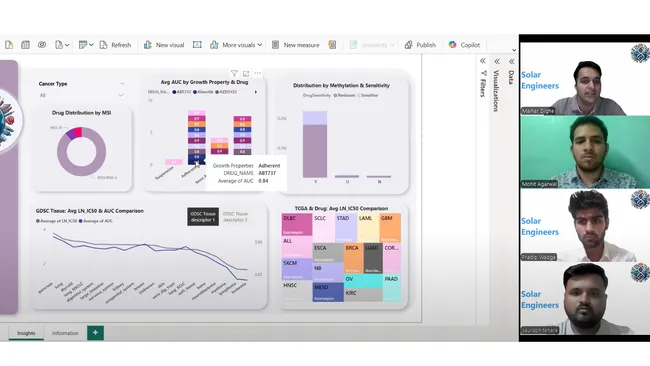Click Mohit Agarwal's video tile
The image size is (650, 366).
(585, 152)
